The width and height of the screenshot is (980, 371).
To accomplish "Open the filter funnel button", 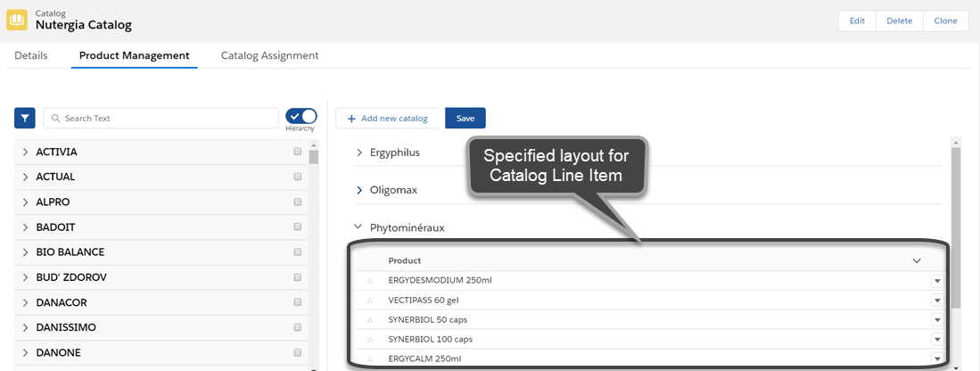I will pyautogui.click(x=25, y=118).
